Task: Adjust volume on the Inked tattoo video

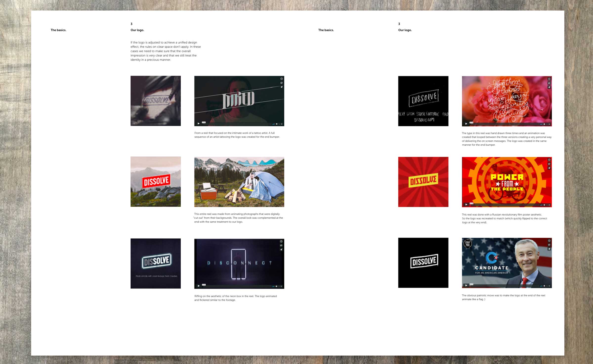Action: click(x=274, y=124)
